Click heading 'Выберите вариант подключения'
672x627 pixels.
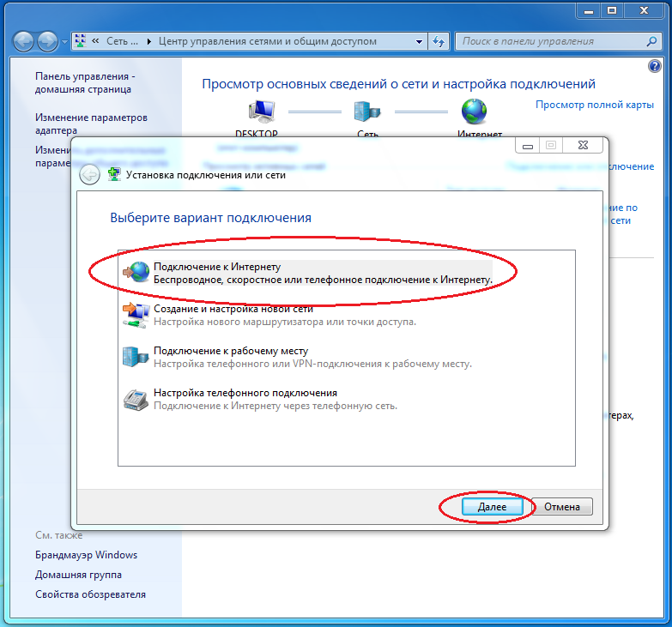tap(211, 218)
